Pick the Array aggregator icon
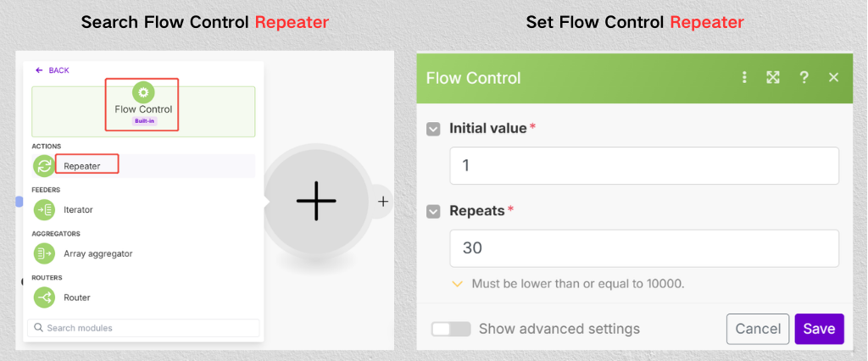The width and height of the screenshot is (868, 361). point(44,253)
